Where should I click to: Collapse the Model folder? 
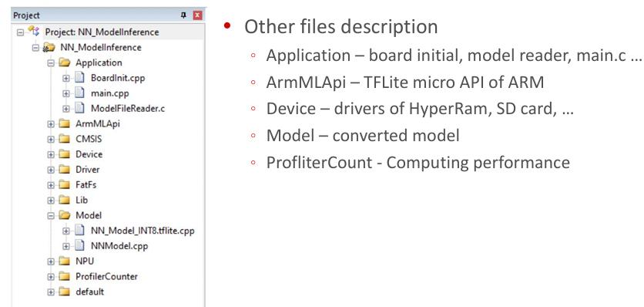[x=51, y=215]
